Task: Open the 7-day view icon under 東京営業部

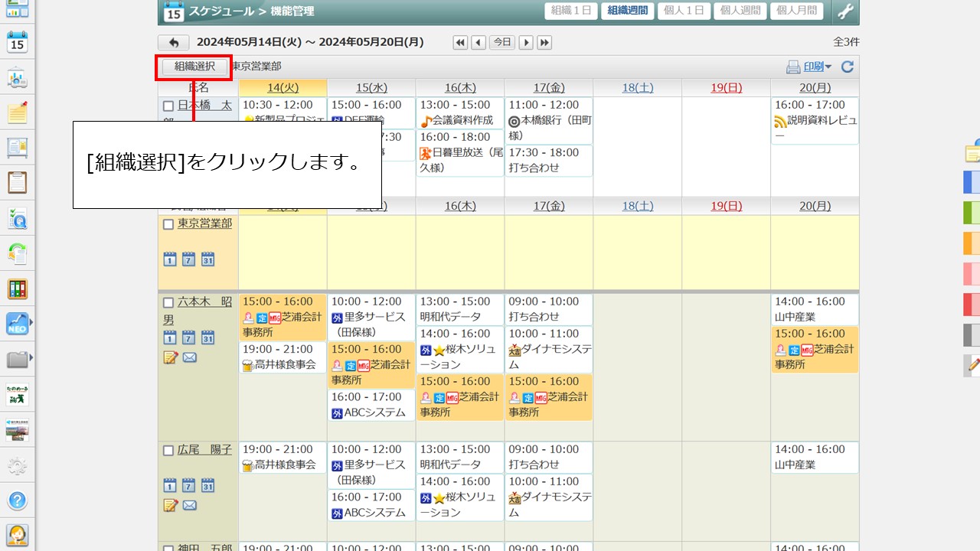Action: (x=188, y=259)
